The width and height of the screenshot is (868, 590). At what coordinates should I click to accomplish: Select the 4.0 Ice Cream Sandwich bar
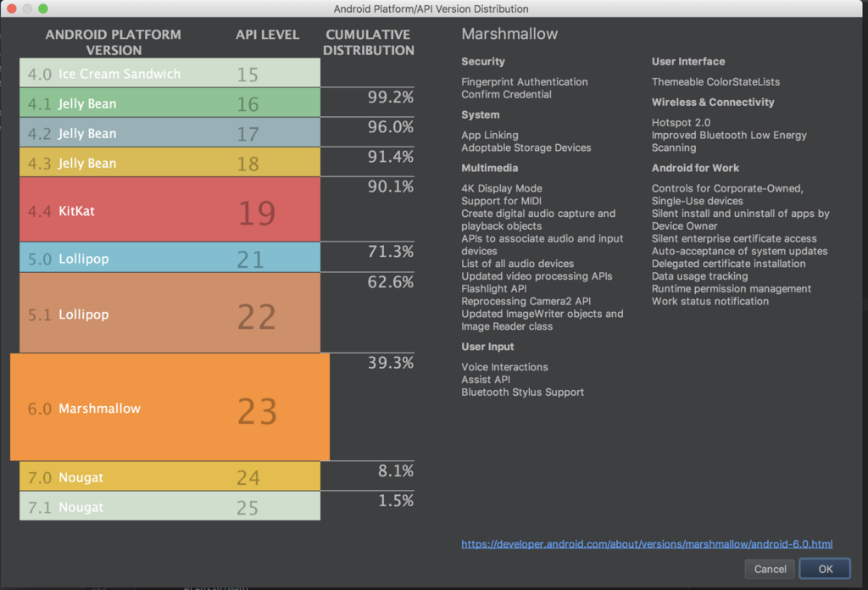click(x=170, y=73)
